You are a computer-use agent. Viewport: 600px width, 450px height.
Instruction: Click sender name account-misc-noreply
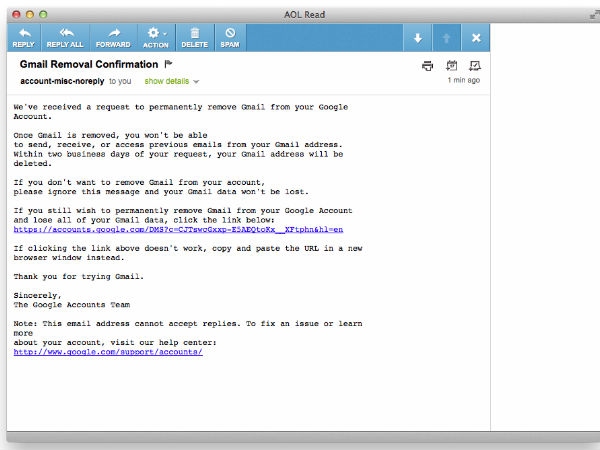[x=62, y=81]
